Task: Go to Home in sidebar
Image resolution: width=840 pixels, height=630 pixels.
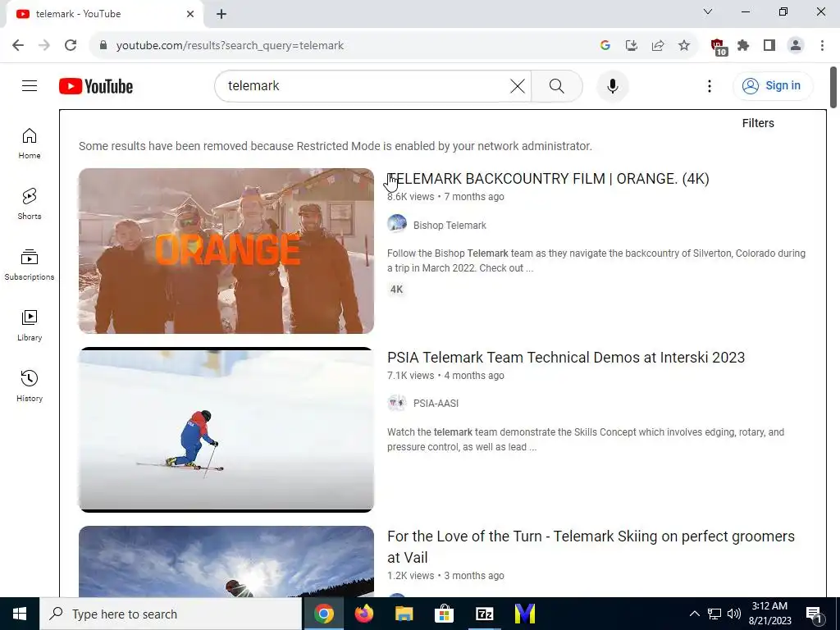Action: [30, 144]
